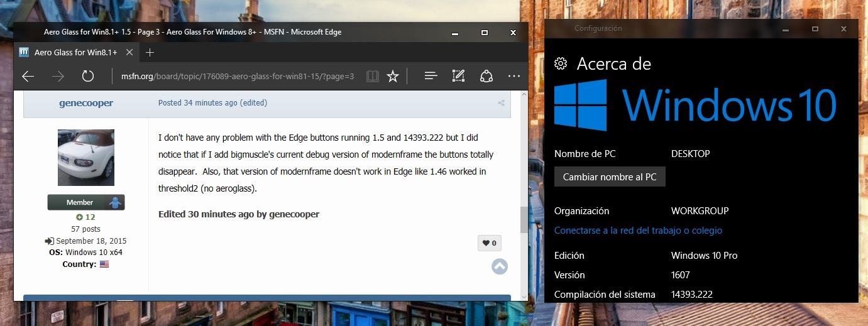The image size is (868, 326).
Task: Open genecooper's profile username link
Action: [86, 103]
